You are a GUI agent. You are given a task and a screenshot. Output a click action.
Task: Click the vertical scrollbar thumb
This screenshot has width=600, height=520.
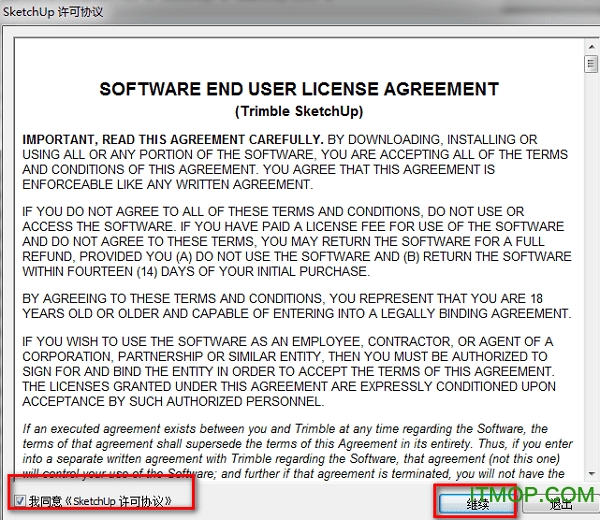pyautogui.click(x=590, y=64)
